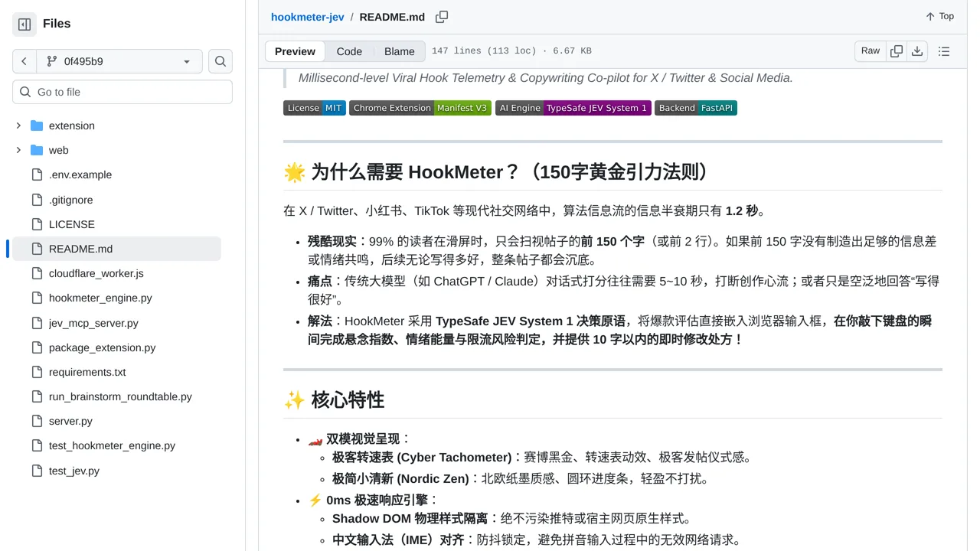This screenshot has width=980, height=551.
Task: Open test_jev.py
Action: pos(74,471)
